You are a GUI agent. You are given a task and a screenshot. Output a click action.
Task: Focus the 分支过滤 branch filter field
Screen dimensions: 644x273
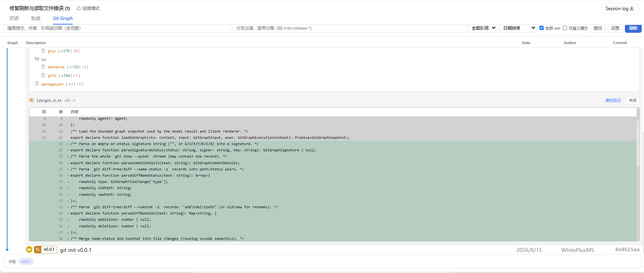tap(349, 28)
